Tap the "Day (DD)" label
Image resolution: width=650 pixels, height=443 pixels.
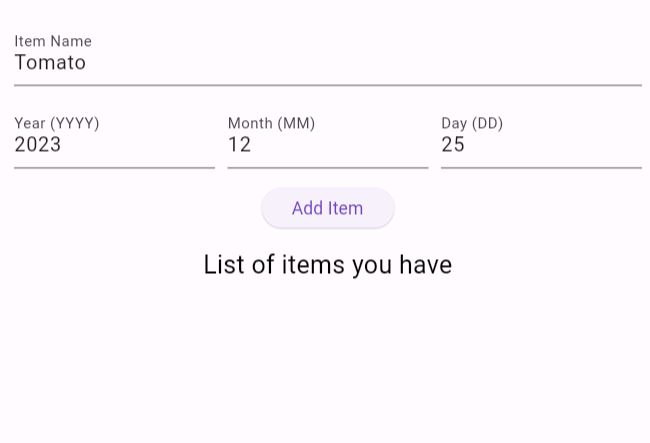pos(472,123)
